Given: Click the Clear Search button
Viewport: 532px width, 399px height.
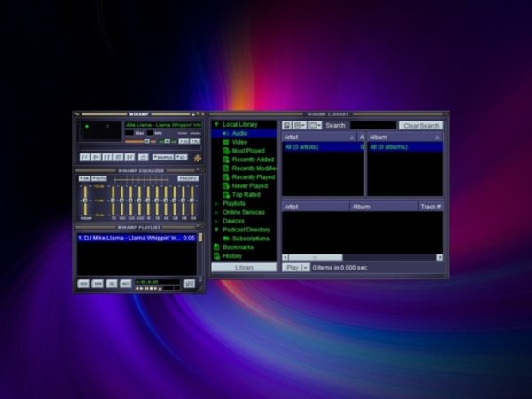Looking at the screenshot, I should pyautogui.click(x=421, y=126).
